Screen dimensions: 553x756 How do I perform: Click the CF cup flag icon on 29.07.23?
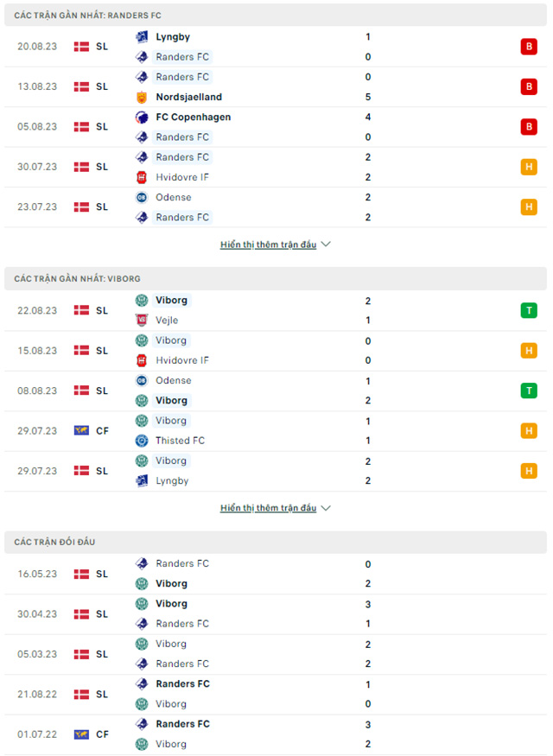point(82,430)
